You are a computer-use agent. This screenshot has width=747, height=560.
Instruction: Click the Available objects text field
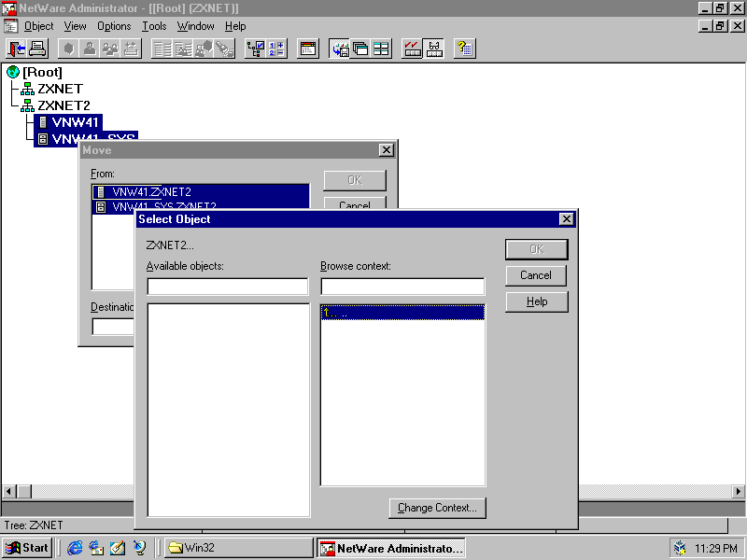227,287
